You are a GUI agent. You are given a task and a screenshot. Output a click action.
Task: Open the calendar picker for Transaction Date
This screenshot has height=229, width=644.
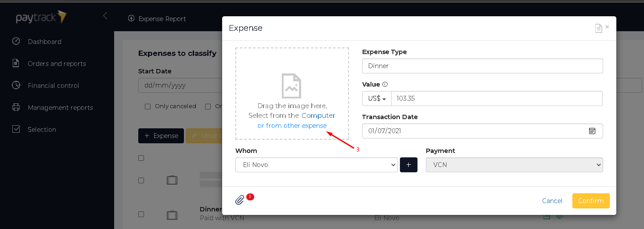[592, 131]
